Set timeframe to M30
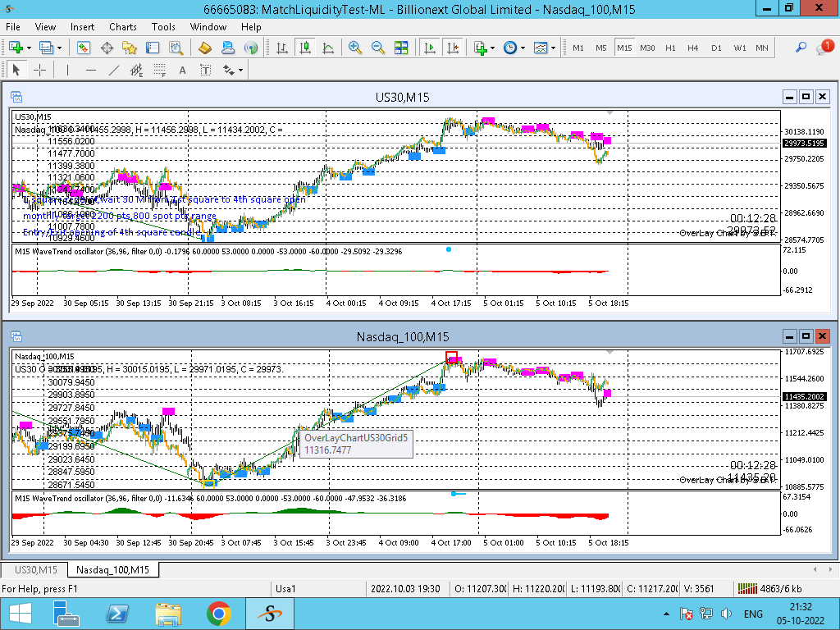This screenshot has width=840, height=630. click(x=647, y=48)
